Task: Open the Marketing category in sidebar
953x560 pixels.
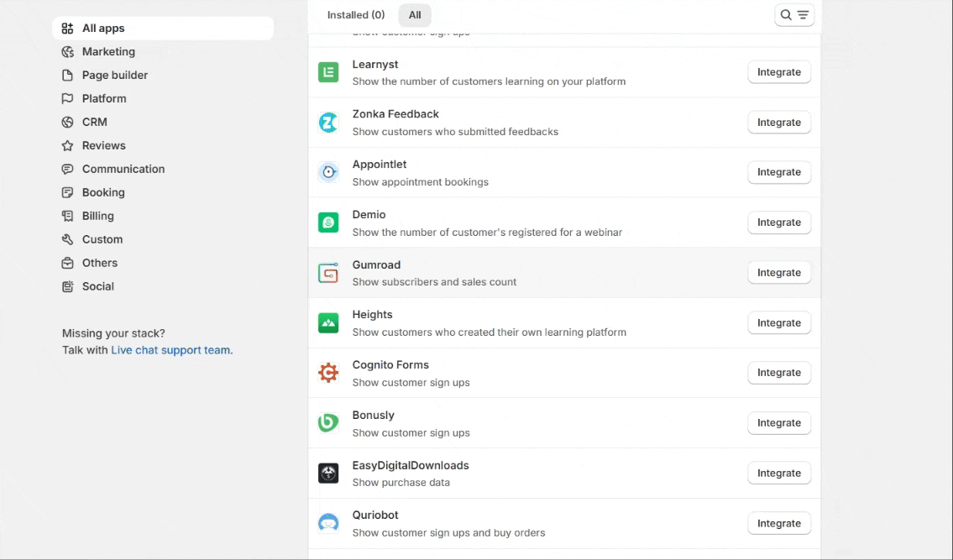Action: [x=108, y=52]
